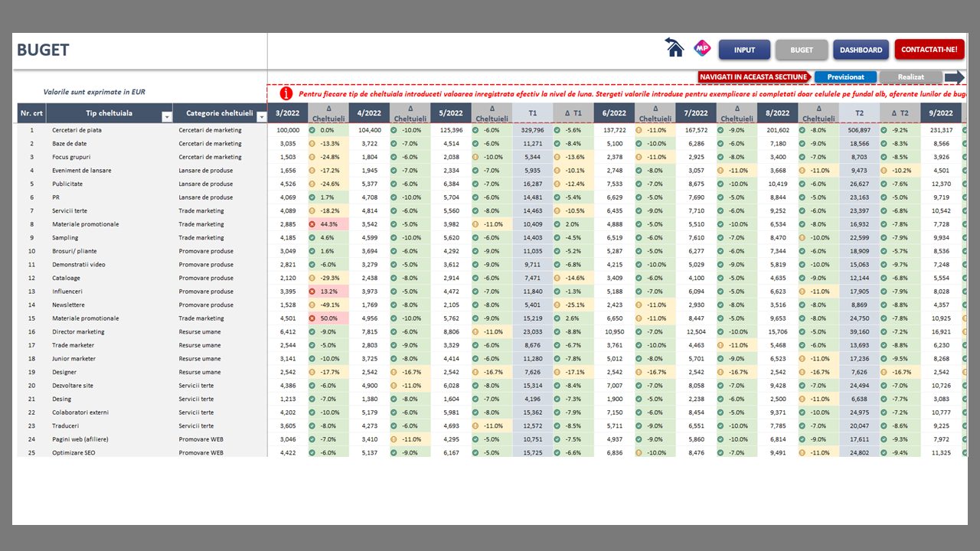Click red X icon beside 13.2% for Influenceri
The height and width of the screenshot is (551, 980).
[x=312, y=292]
